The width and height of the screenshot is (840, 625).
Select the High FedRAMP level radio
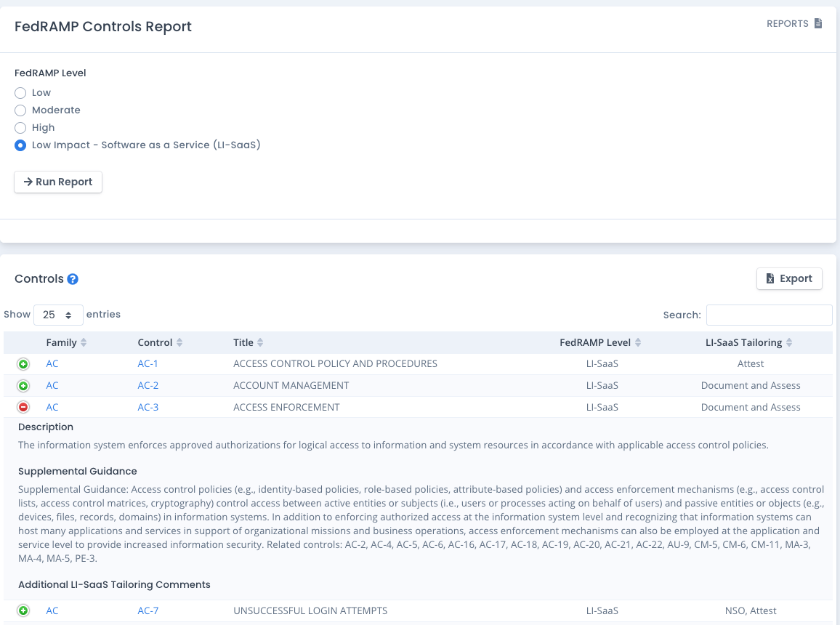[x=20, y=128]
